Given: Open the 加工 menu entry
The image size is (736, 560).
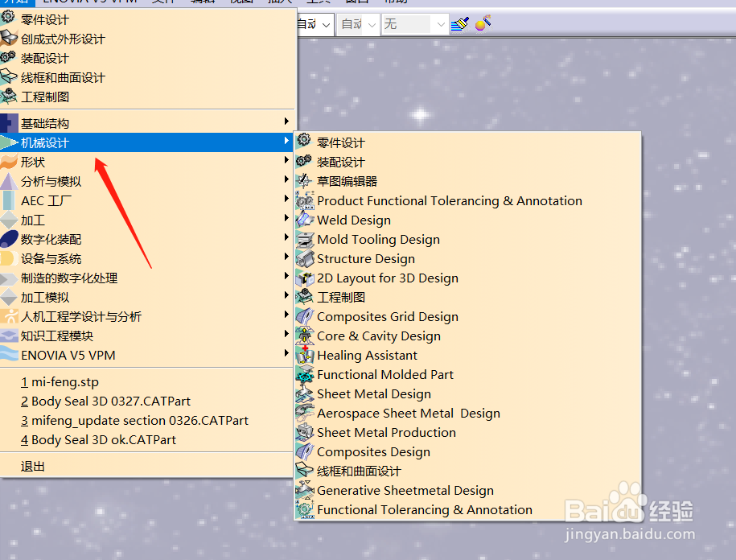Looking at the screenshot, I should click(146, 220).
